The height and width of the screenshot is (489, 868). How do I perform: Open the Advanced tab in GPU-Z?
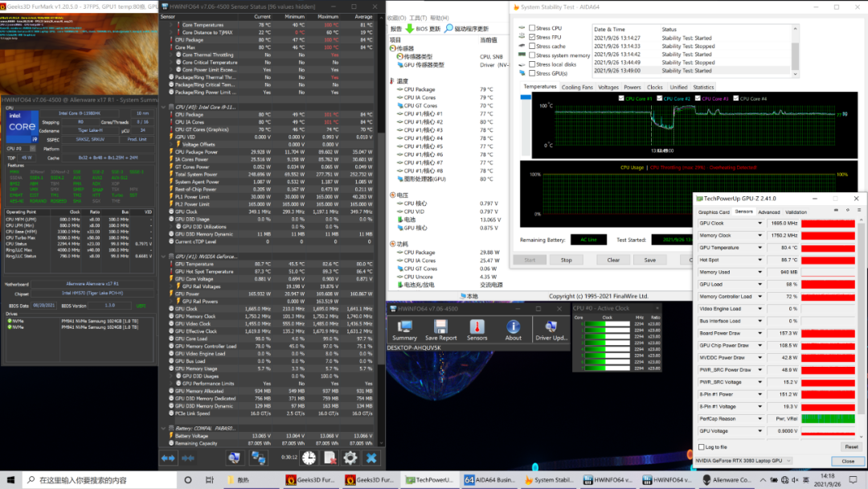pos(768,212)
